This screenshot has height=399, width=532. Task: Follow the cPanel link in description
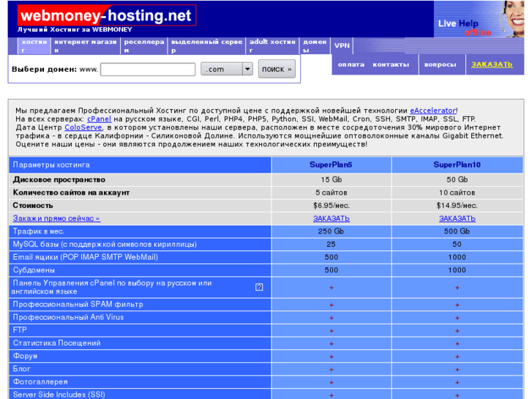99,119
